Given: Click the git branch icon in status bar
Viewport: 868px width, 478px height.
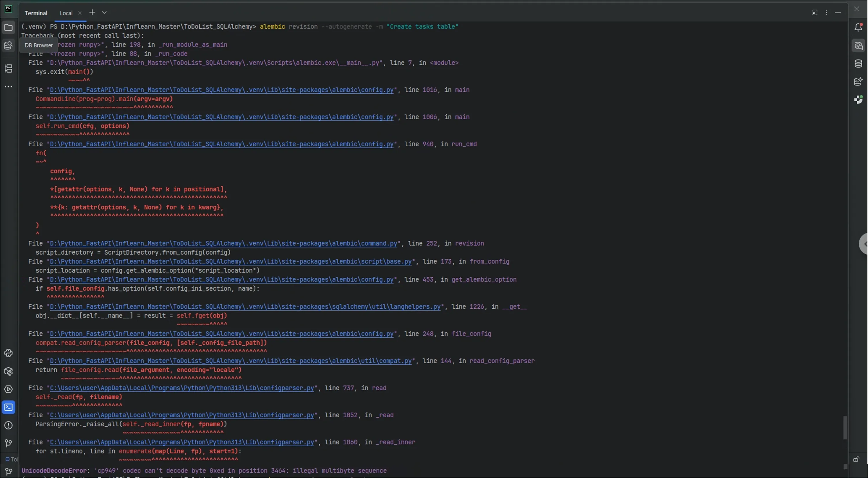Looking at the screenshot, I should point(8,472).
